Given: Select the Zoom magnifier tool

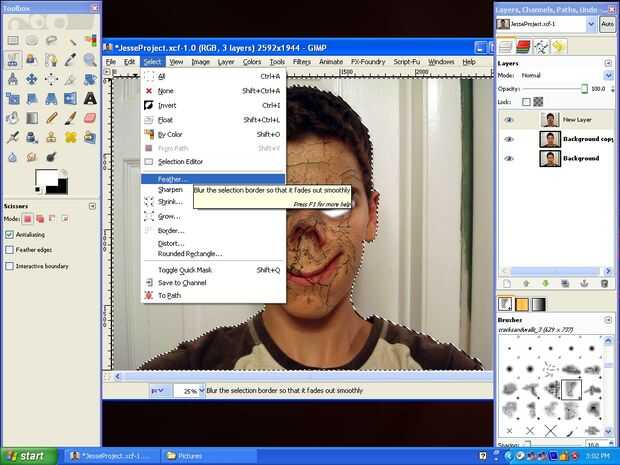Looking at the screenshot, I should (90, 59).
